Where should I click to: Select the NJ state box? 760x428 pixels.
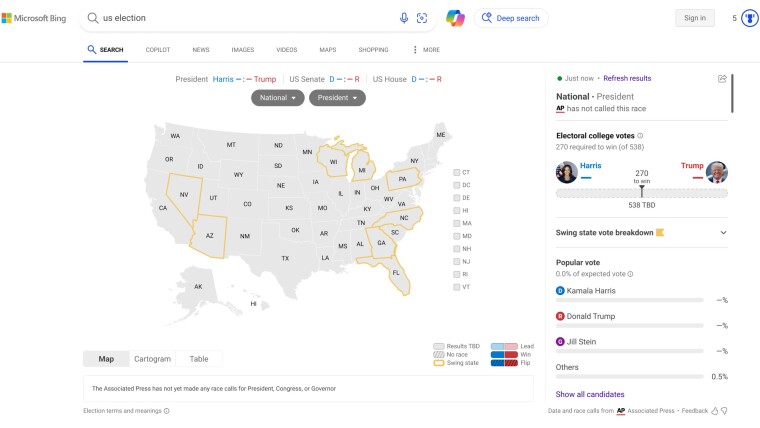point(457,262)
